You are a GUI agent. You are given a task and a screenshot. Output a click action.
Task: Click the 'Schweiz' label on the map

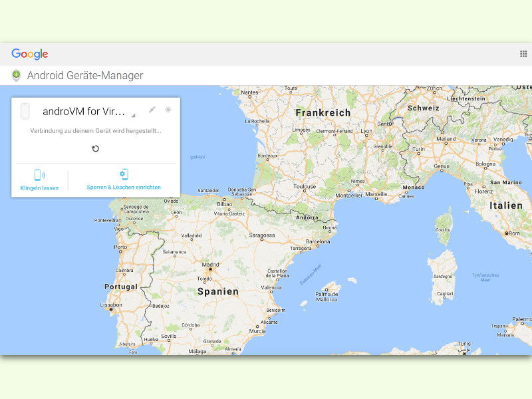pos(424,108)
